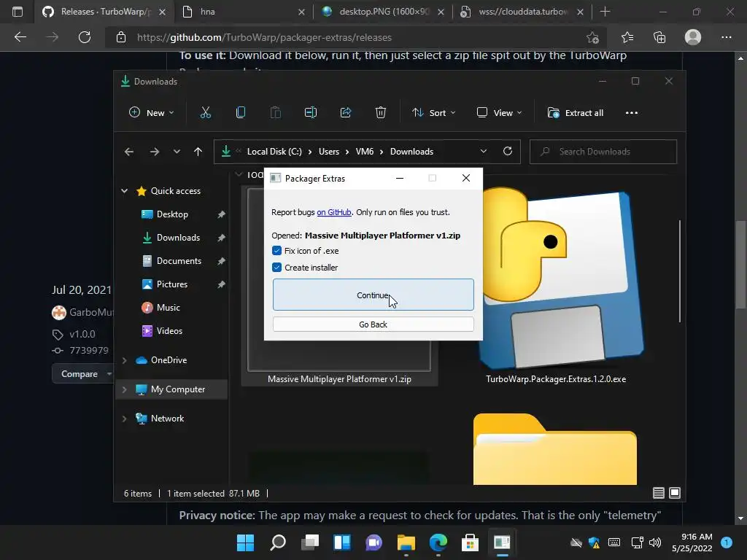Switch to the hna browser tab
This screenshot has height=560, width=747.
[243, 12]
